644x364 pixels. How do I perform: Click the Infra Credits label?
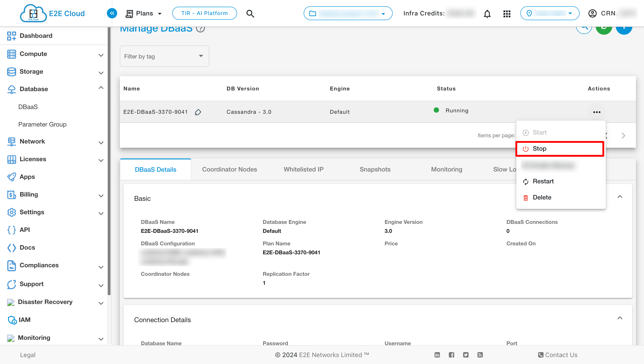(424, 13)
